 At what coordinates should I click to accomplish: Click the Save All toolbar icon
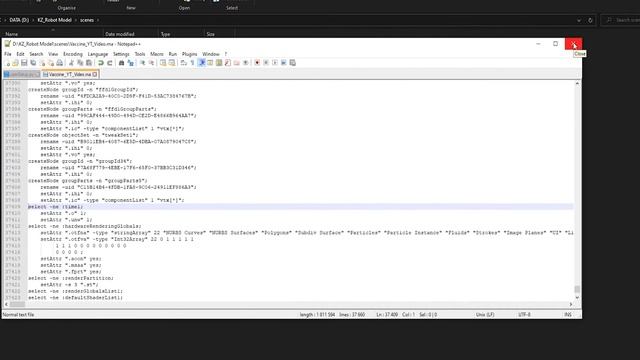click(33, 63)
